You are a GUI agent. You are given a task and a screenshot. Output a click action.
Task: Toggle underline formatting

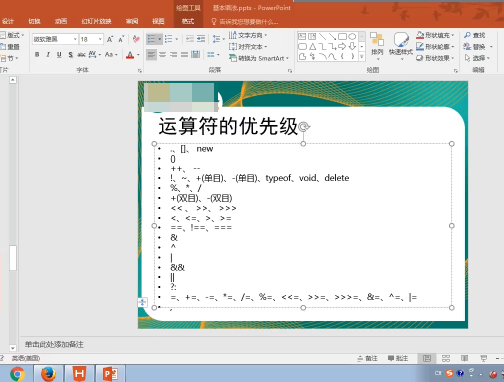pos(59,55)
